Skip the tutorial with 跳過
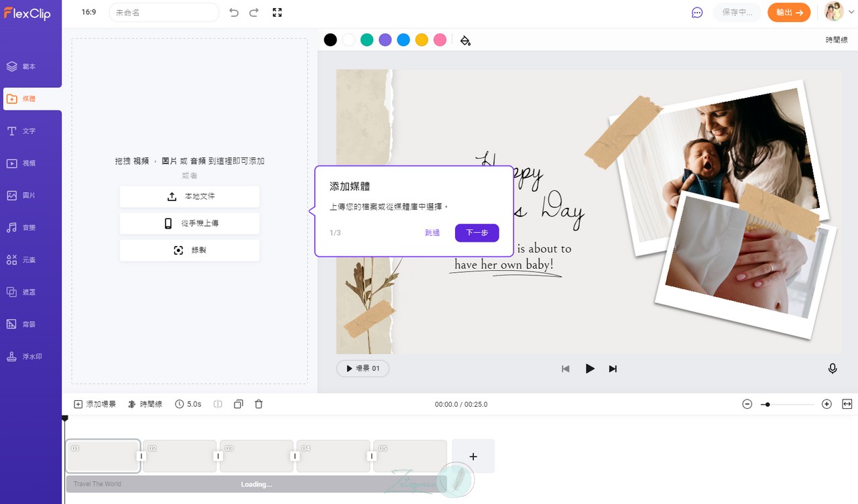This screenshot has height=504, width=858. (432, 233)
